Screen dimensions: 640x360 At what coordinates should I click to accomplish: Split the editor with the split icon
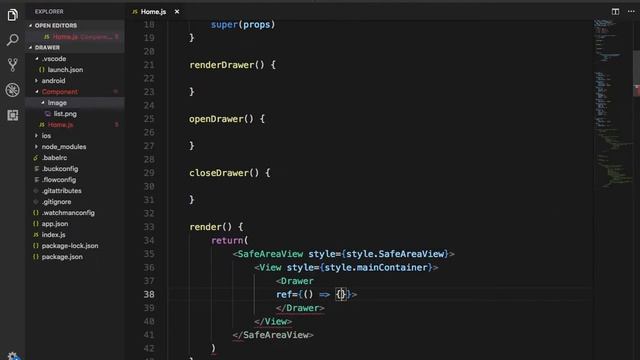point(615,11)
